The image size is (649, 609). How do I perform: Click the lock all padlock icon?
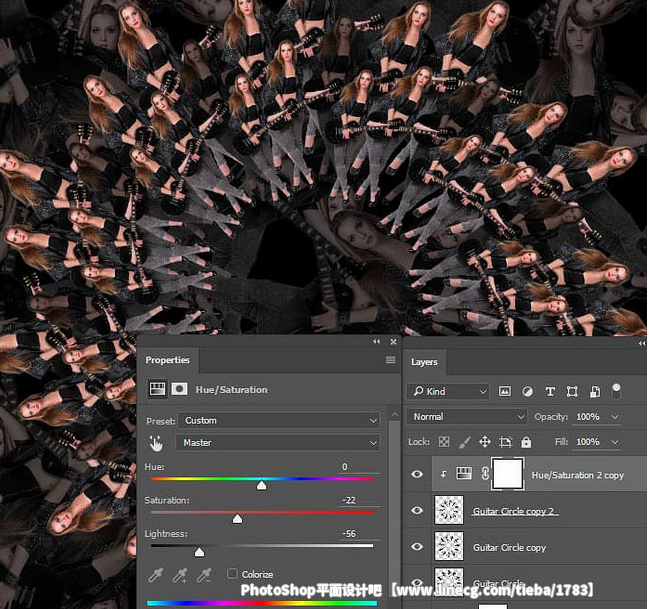[526, 442]
